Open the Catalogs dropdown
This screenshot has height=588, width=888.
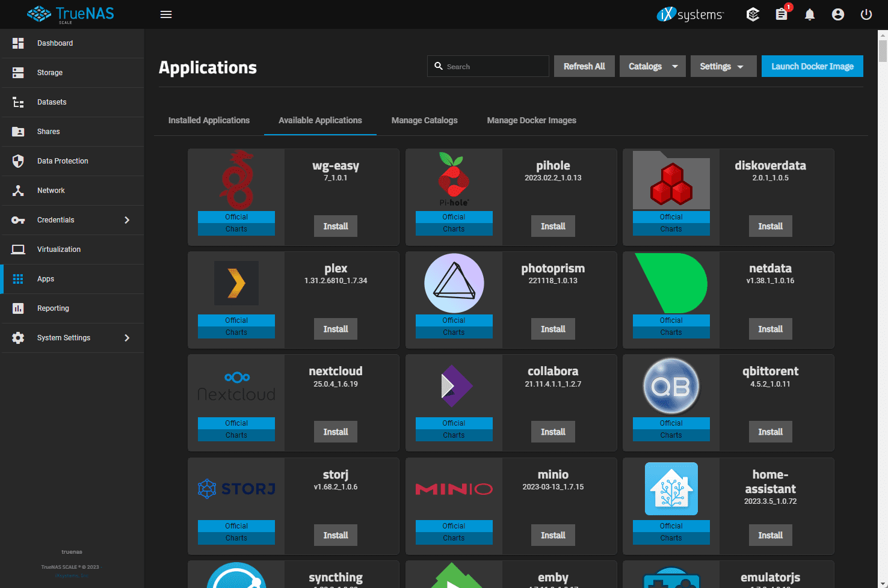[652, 66]
